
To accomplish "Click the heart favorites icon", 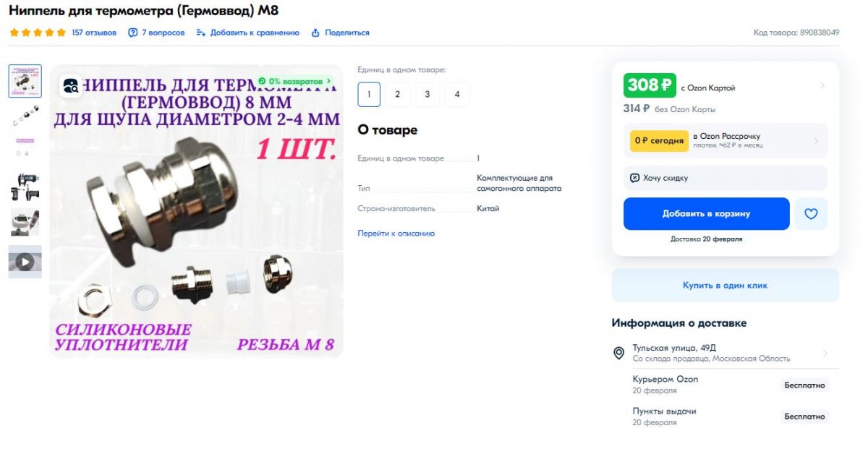I will (811, 214).
